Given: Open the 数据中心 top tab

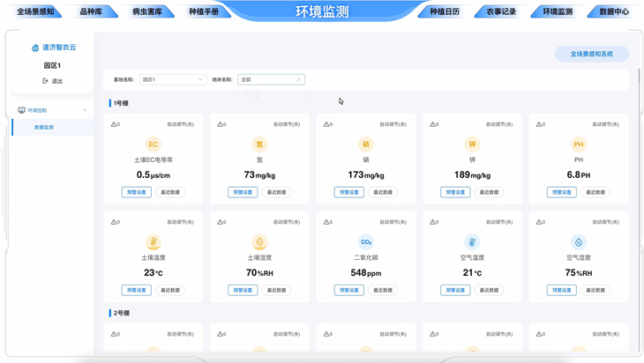Looking at the screenshot, I should 614,12.
